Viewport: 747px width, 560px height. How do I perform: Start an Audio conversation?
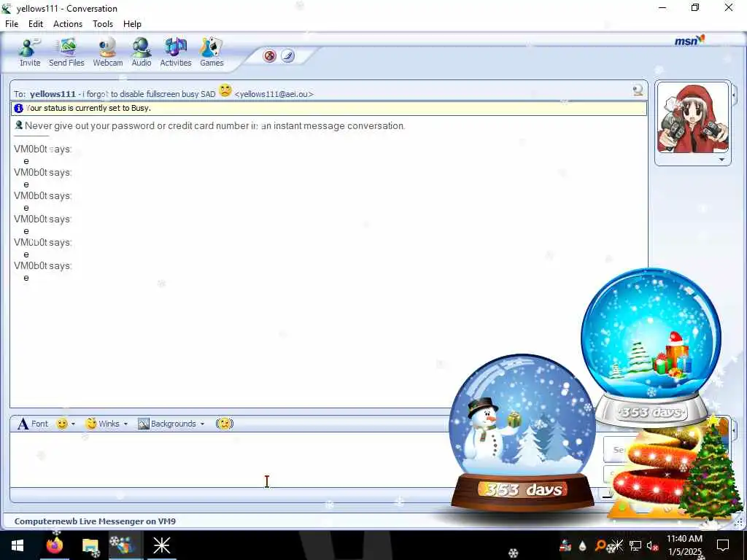click(142, 52)
